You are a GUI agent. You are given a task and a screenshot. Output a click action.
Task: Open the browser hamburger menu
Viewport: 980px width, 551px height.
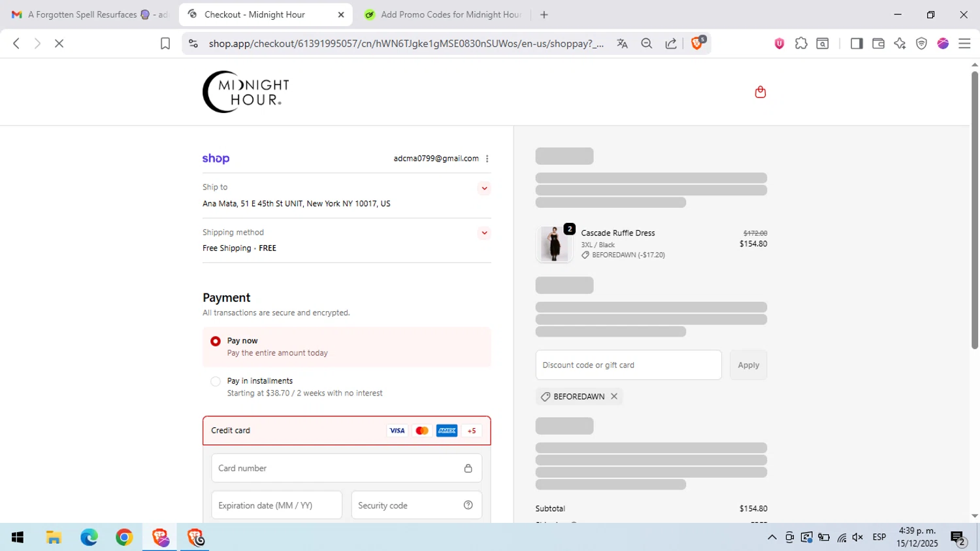tap(964, 43)
